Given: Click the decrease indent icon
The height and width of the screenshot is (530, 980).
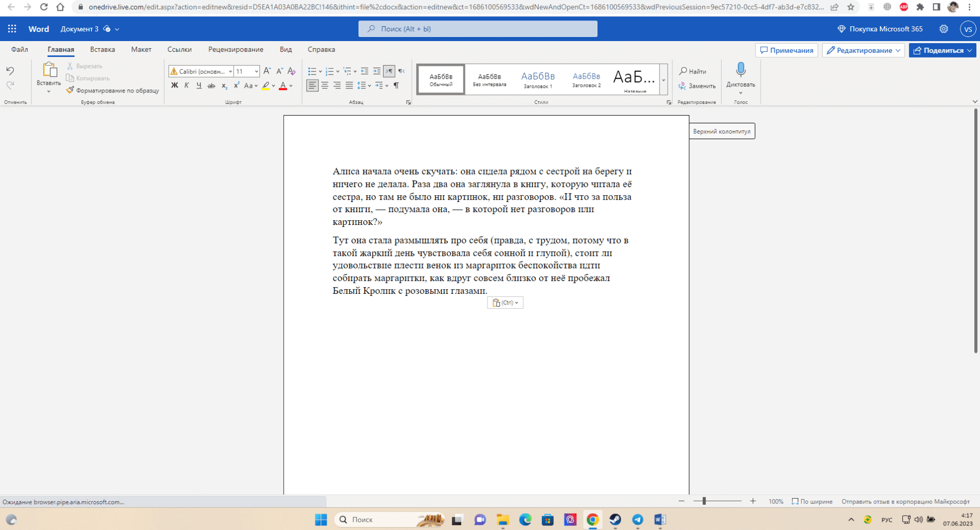Looking at the screenshot, I should click(x=365, y=71).
